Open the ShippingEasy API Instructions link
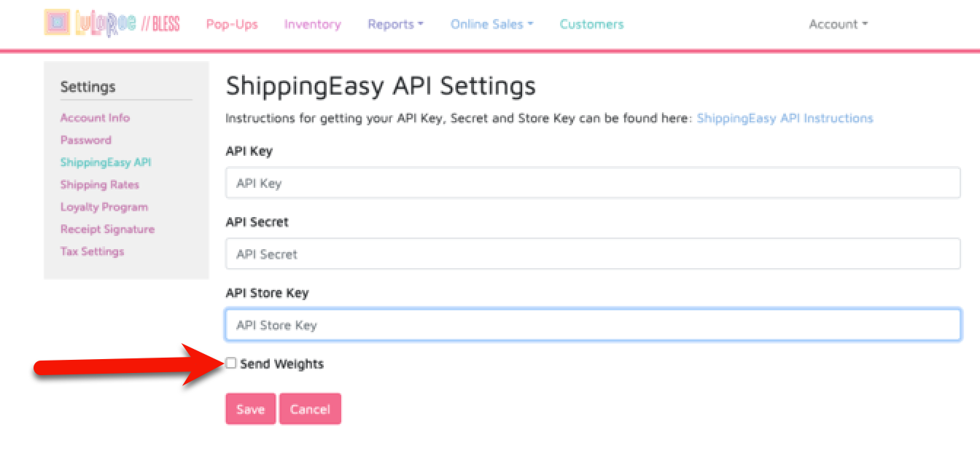Screen dimensions: 980x456 point(785,118)
